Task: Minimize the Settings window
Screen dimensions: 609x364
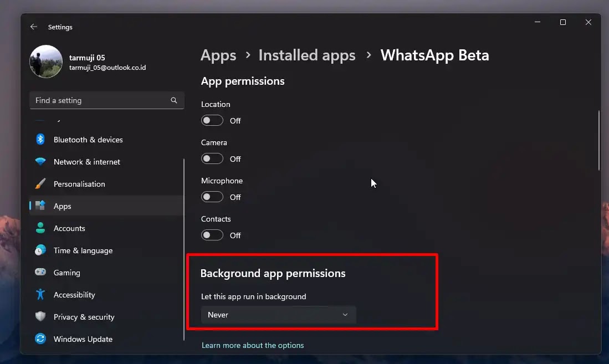Action: pyautogui.click(x=538, y=22)
